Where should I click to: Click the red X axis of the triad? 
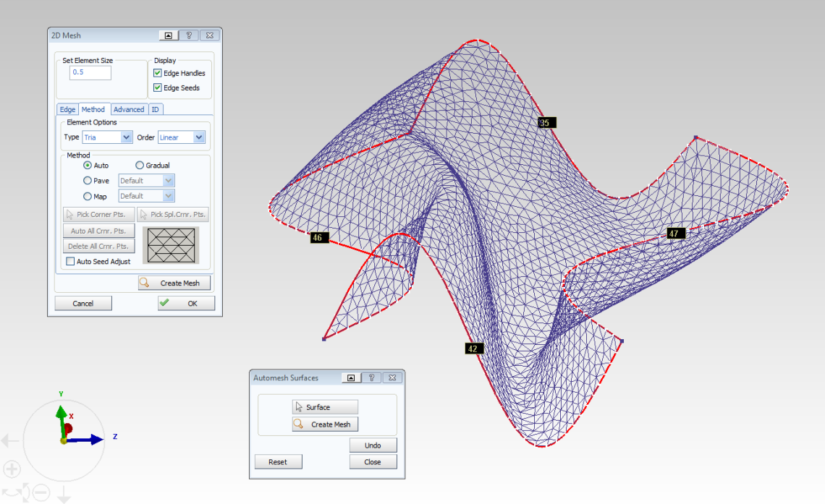tap(68, 428)
